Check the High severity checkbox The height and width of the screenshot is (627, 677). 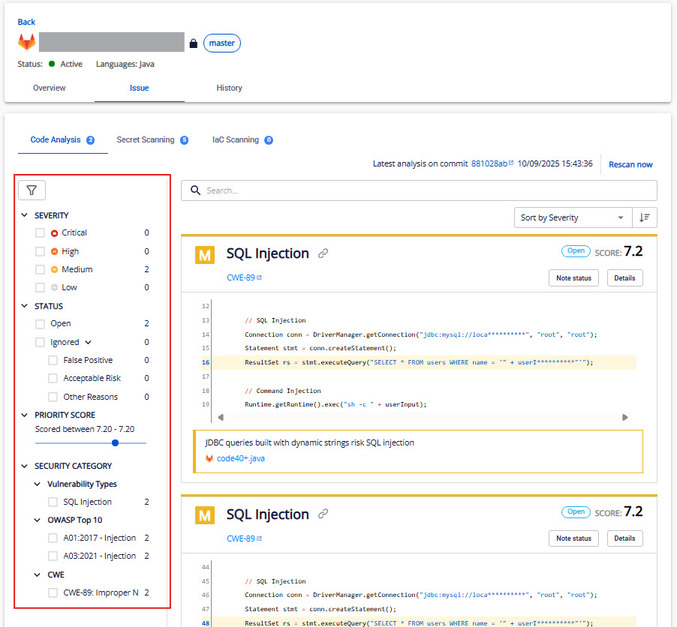(40, 251)
